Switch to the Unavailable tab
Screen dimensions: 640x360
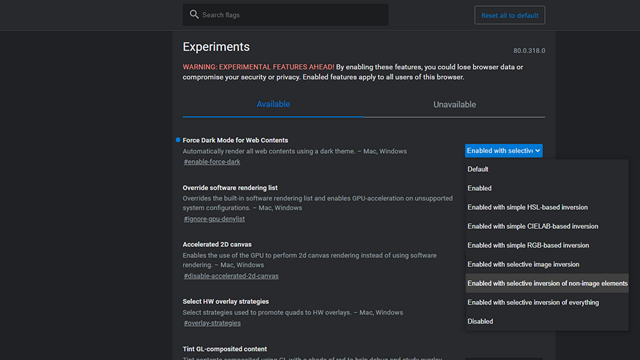(x=454, y=104)
